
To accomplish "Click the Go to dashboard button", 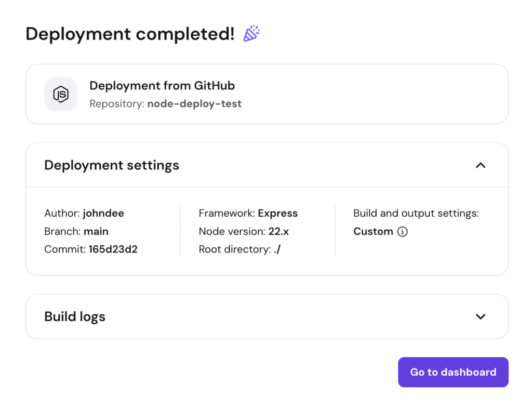I will pyautogui.click(x=453, y=372).
